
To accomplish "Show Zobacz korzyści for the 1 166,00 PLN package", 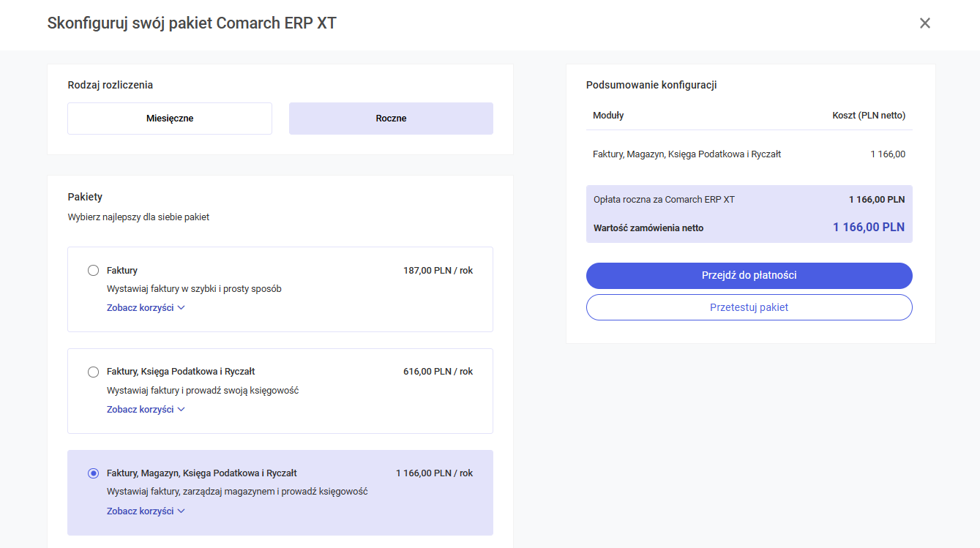I will click(141, 511).
